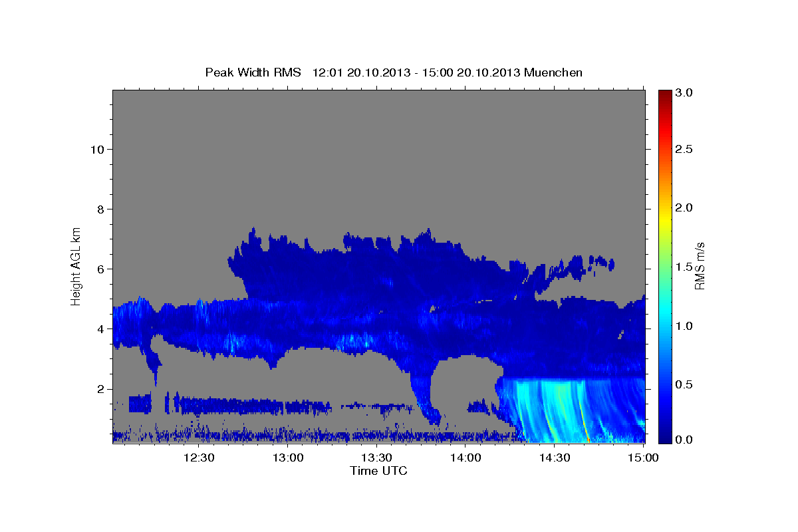This screenshot has height=532, width=798.
Task: Click the 'RMS m/s' colorbar label
Action: coord(700,266)
